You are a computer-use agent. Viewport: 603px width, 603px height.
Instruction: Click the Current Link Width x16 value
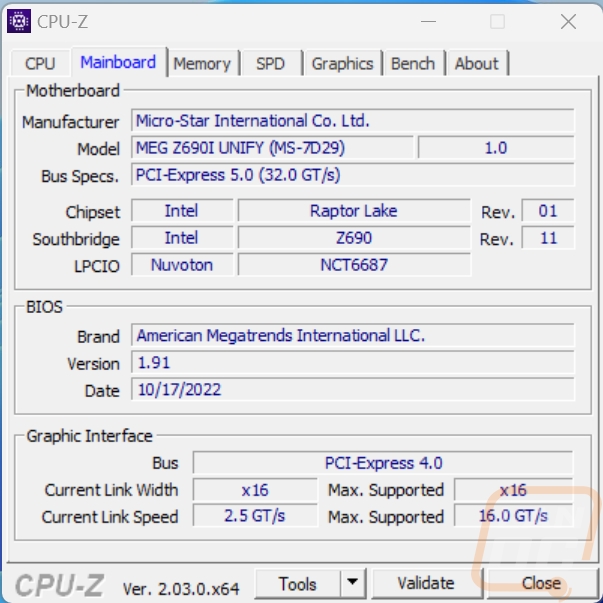tap(255, 490)
